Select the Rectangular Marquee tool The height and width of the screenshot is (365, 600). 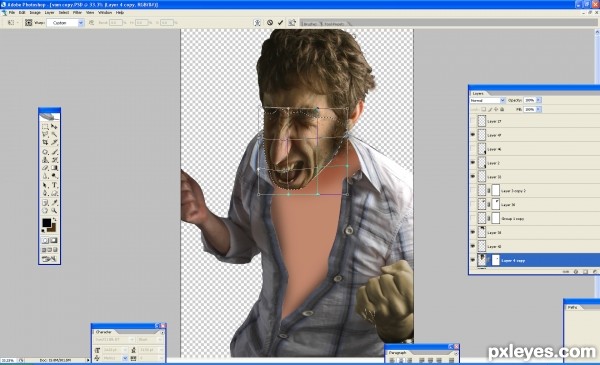[x=45, y=126]
